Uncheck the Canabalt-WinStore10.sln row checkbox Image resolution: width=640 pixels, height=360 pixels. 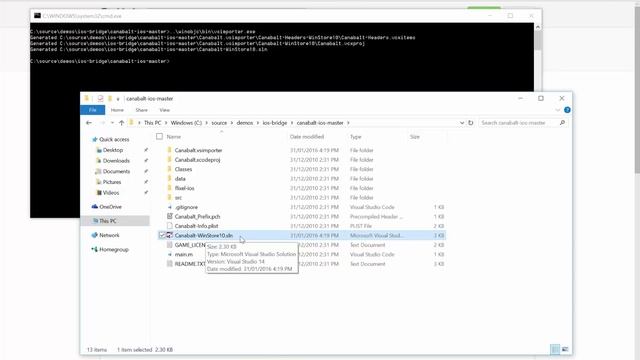162,236
